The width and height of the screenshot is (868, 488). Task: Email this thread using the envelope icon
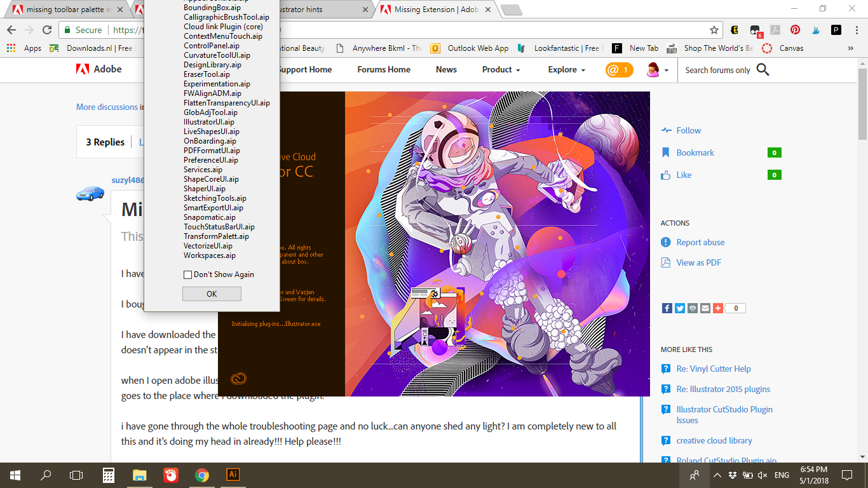tap(705, 308)
